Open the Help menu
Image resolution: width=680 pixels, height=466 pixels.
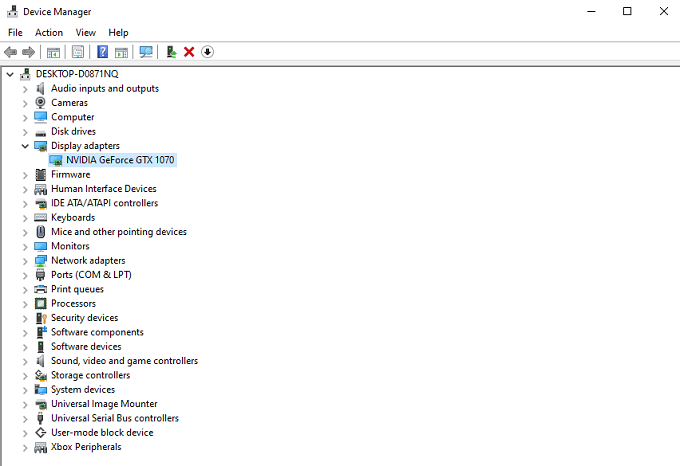click(118, 33)
